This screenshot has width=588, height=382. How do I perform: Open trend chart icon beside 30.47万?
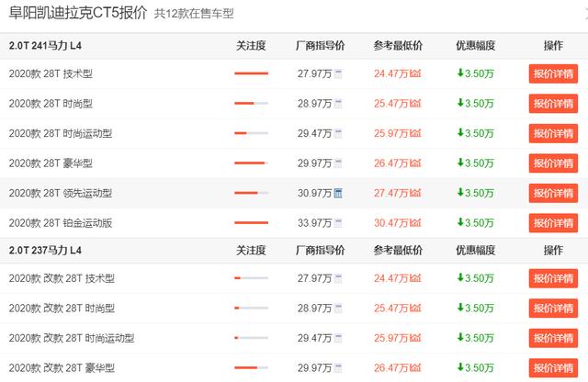(415, 223)
